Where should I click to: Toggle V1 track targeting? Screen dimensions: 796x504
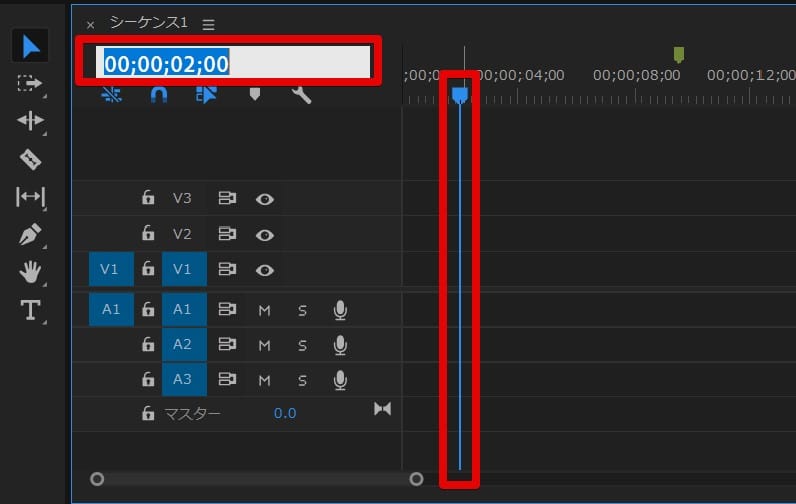(184, 269)
